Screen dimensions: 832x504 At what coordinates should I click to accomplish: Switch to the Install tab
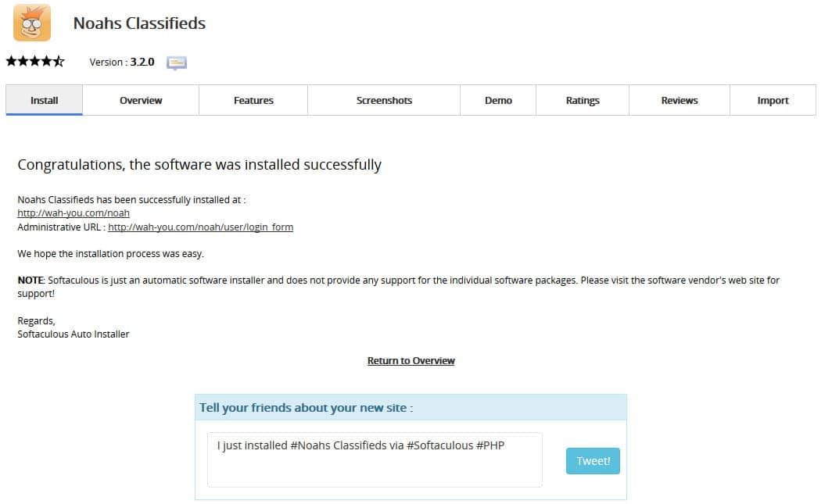[45, 100]
